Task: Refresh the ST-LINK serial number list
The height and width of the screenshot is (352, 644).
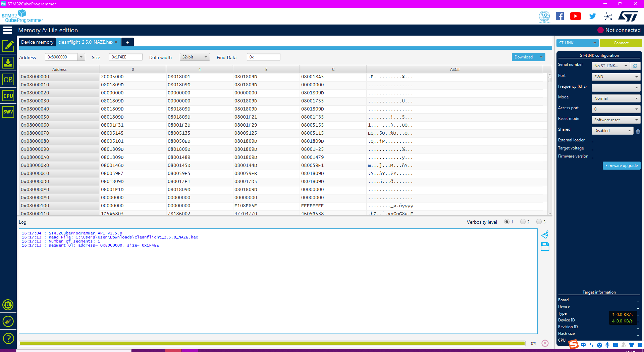Action: click(635, 66)
